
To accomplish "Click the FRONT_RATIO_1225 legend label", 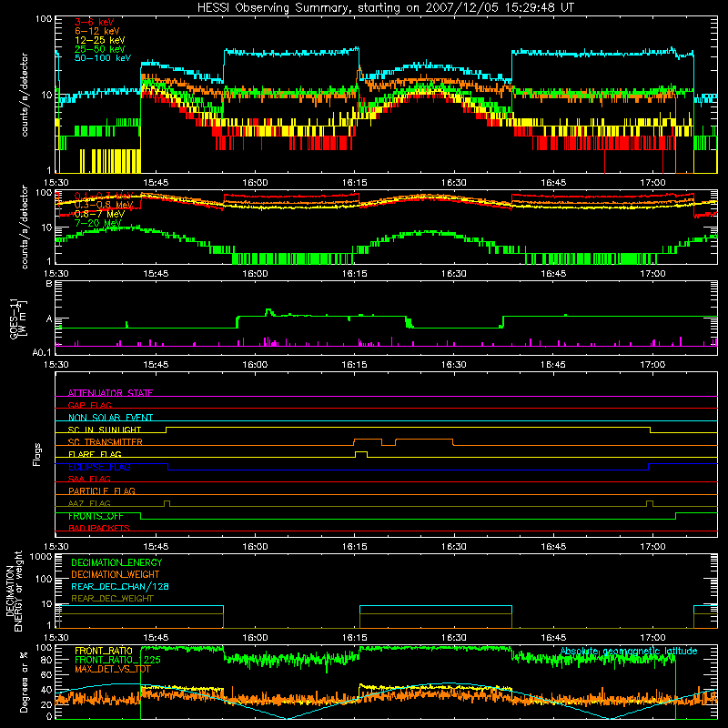I will (118, 660).
